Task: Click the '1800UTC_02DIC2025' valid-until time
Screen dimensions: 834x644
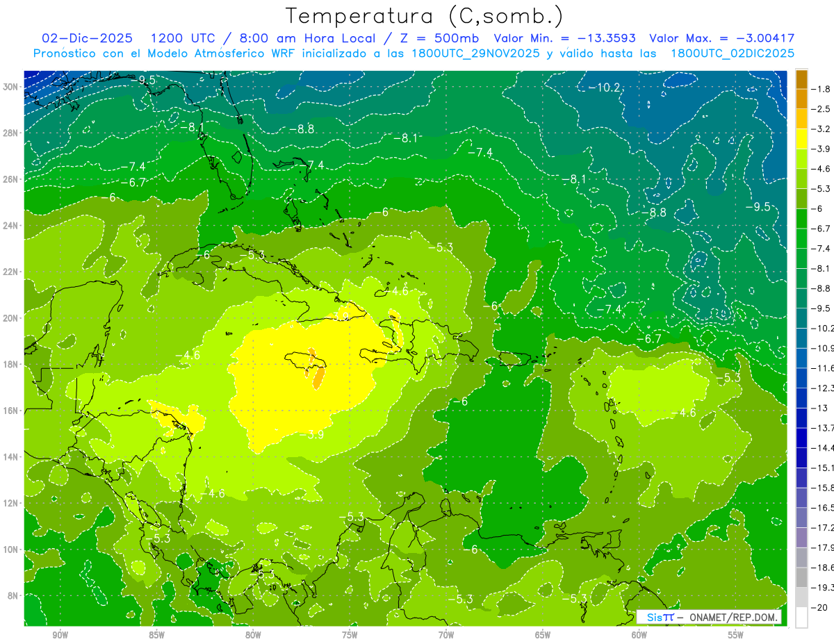Action: pyautogui.click(x=733, y=53)
